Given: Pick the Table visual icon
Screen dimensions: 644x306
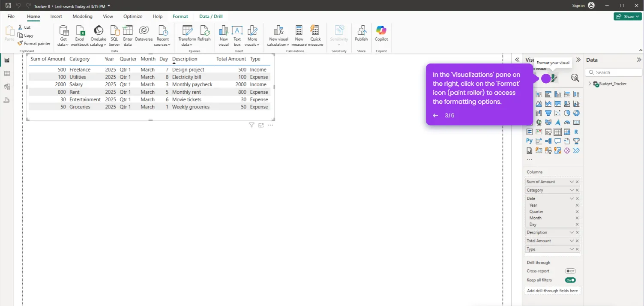Looking at the screenshot, I should 557,132.
